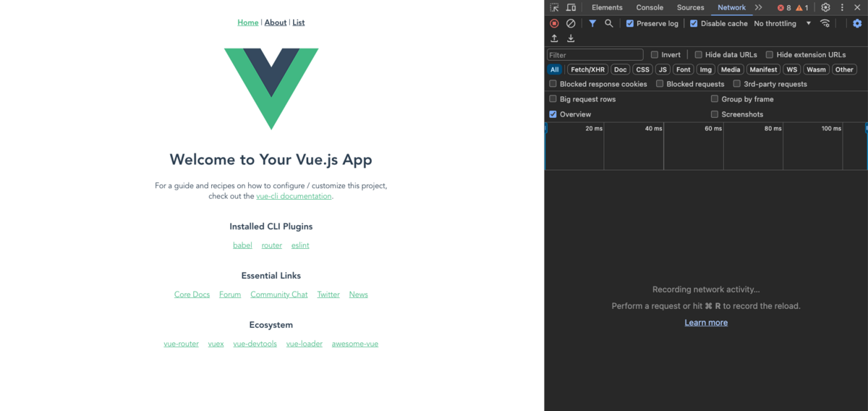The width and height of the screenshot is (868, 411).
Task: Uncheck the Overview checkbox
Action: click(x=553, y=114)
